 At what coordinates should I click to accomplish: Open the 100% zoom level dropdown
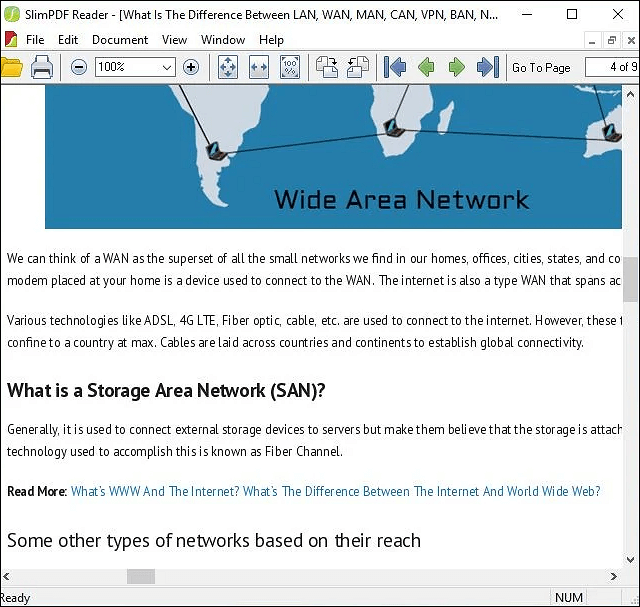167,67
